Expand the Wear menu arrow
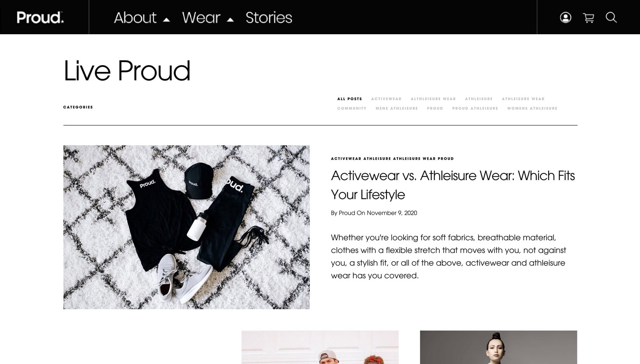Screen dimensions: 640x364 (230, 19)
